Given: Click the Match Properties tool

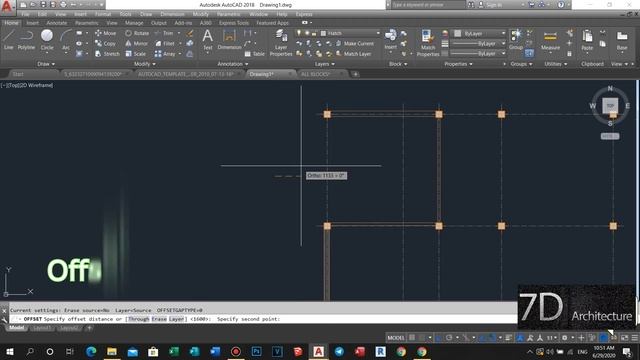Looking at the screenshot, I should coord(428,42).
